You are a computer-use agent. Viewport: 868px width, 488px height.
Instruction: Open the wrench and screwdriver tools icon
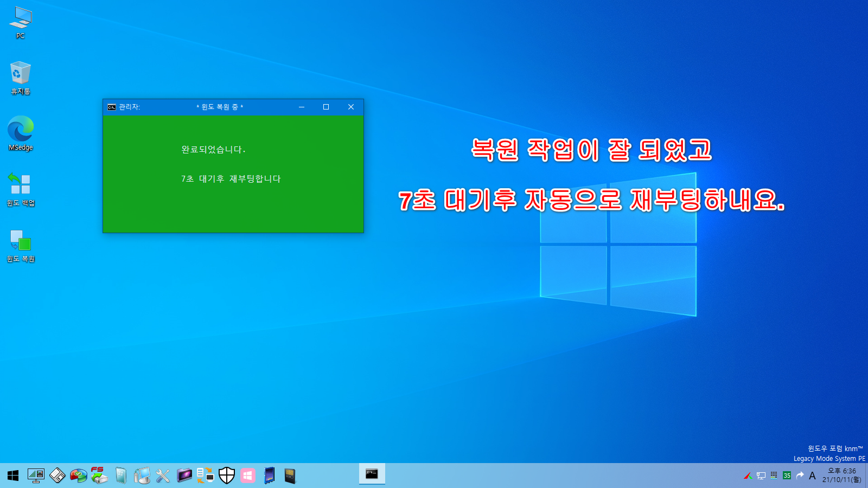click(x=163, y=476)
